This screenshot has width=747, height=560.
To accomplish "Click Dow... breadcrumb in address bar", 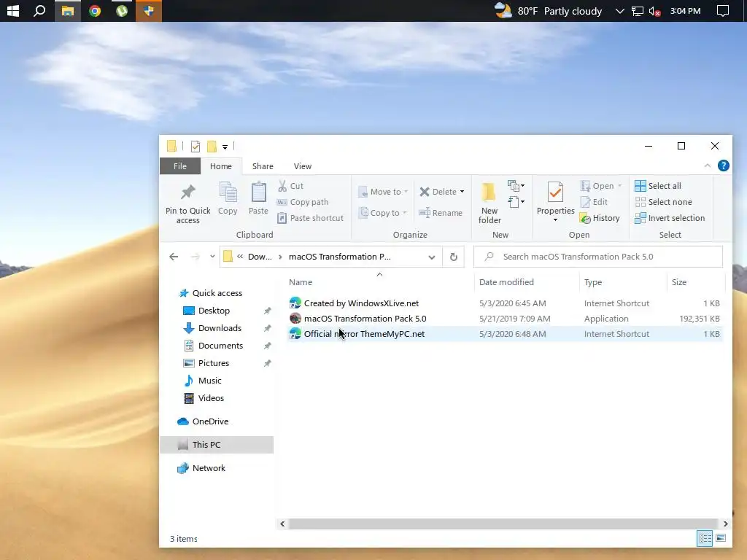I will pyautogui.click(x=260, y=257).
